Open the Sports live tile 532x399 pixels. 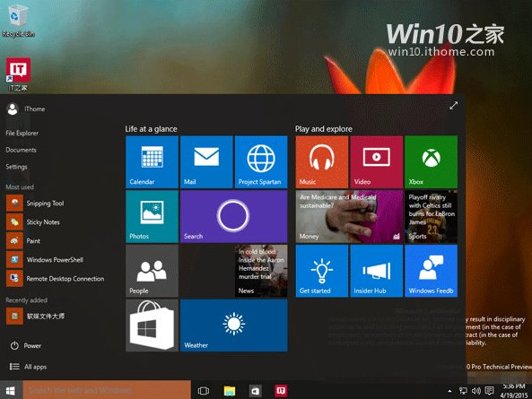click(x=432, y=217)
